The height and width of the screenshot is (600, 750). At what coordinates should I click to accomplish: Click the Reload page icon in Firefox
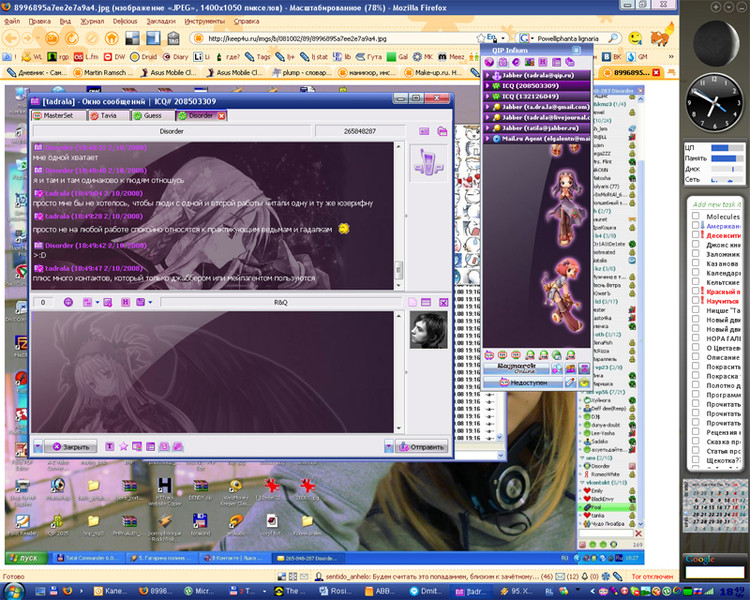(72, 38)
